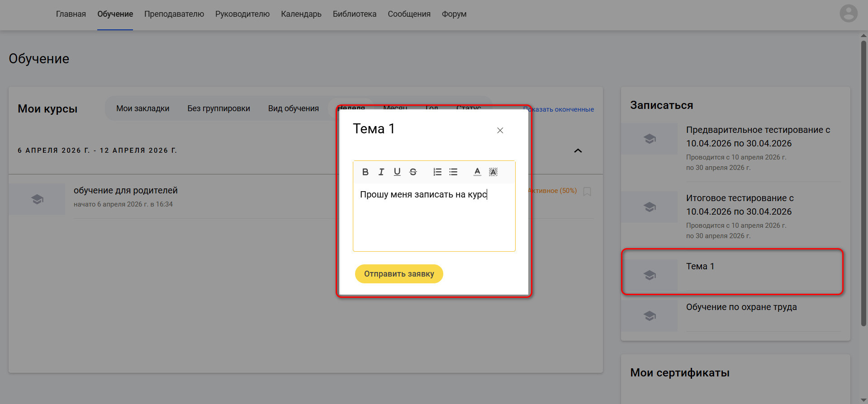Apply italic formatting in the editor
Viewport: 868px width, 404px height.
coord(381,172)
